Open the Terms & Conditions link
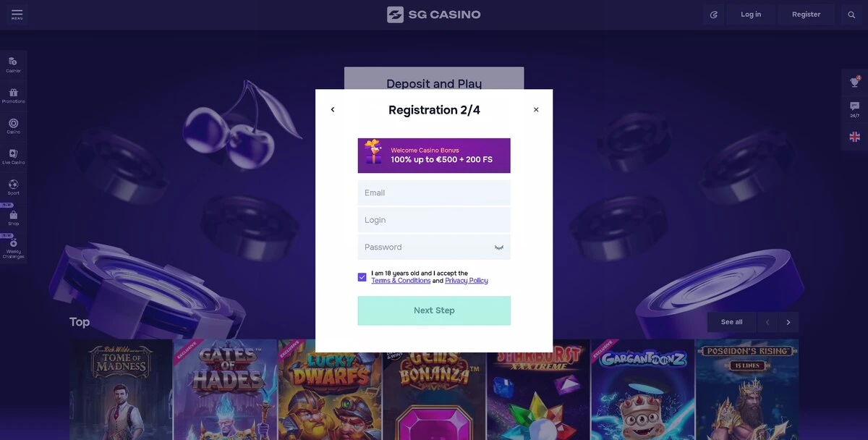Viewport: 868px width, 440px height. (401, 281)
